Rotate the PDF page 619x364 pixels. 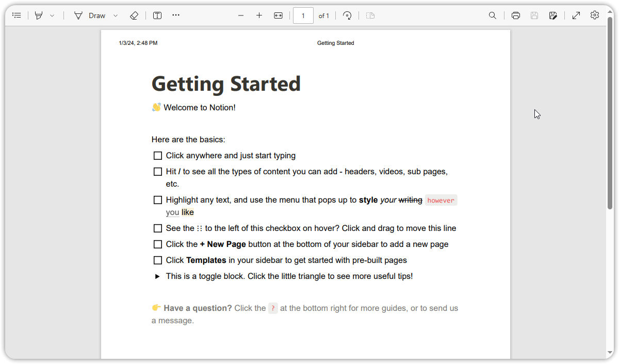pyautogui.click(x=347, y=15)
